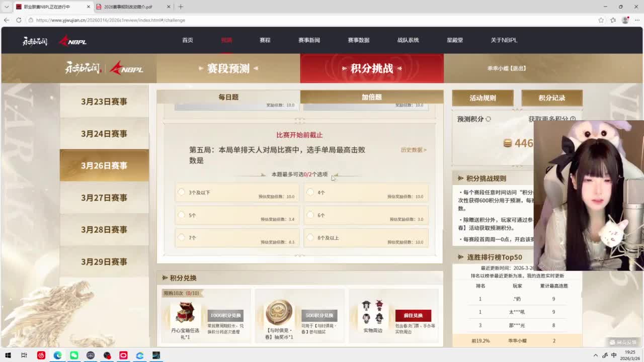
Task: Select the 4个 answer option
Action: pos(366,193)
